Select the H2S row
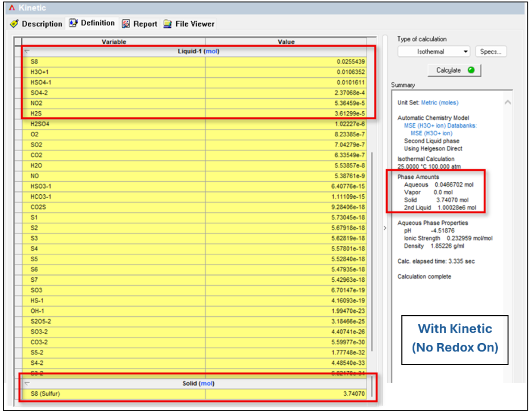The image size is (532, 414). [x=194, y=114]
